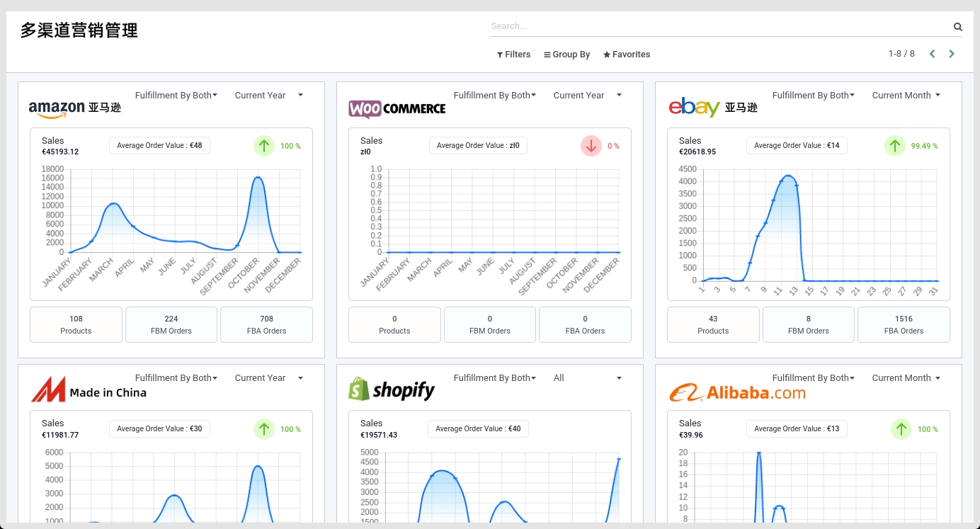Click eBay Average Order Value €14 badge
980x529 pixels.
click(x=797, y=146)
